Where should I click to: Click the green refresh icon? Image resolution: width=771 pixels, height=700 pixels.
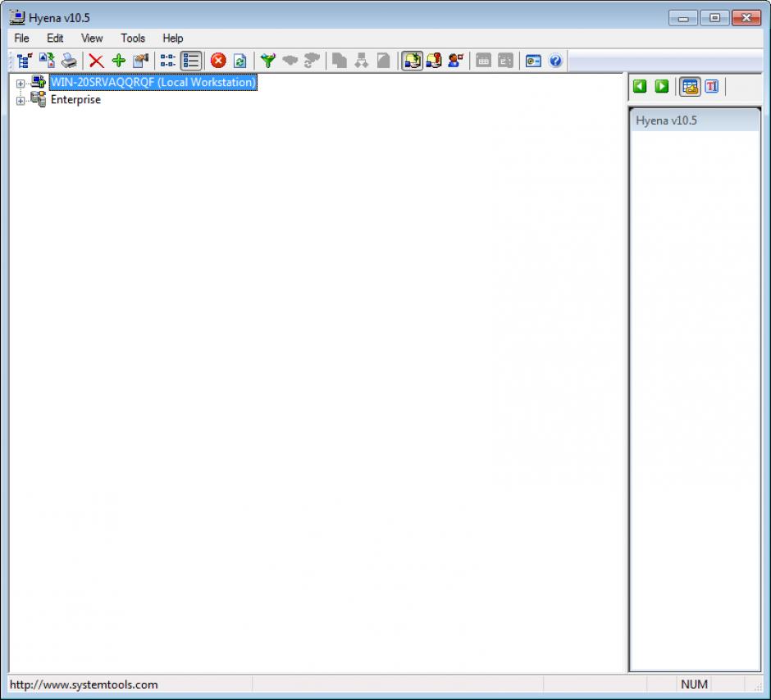[240, 61]
